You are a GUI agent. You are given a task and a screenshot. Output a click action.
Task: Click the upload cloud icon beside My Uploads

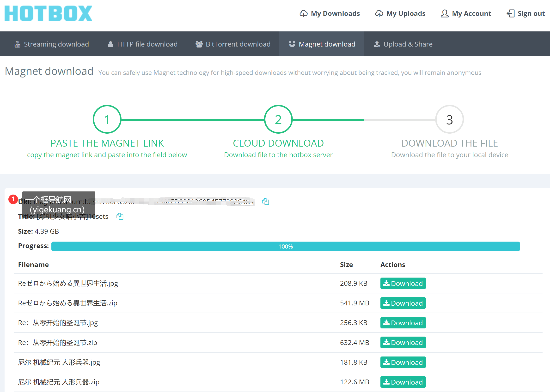[x=379, y=13]
